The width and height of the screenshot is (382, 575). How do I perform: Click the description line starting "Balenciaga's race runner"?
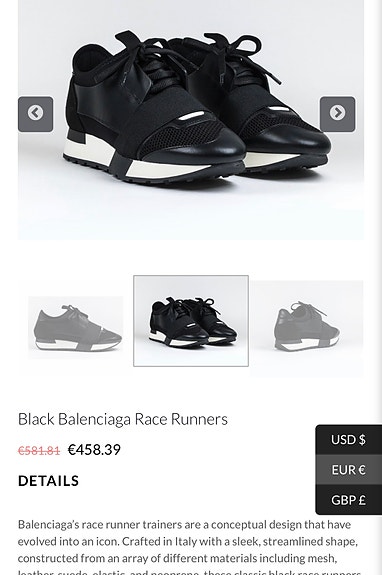pyautogui.click(x=184, y=525)
